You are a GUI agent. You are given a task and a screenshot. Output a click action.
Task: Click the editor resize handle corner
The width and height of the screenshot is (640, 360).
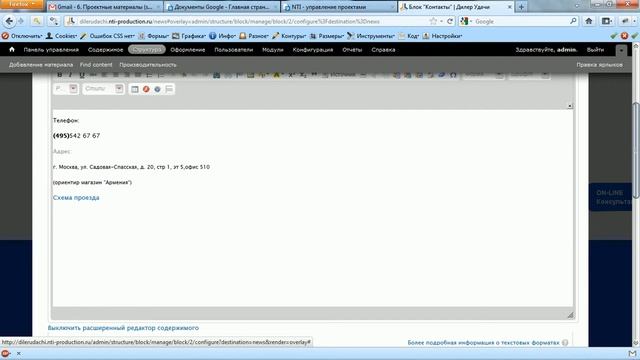click(570, 315)
